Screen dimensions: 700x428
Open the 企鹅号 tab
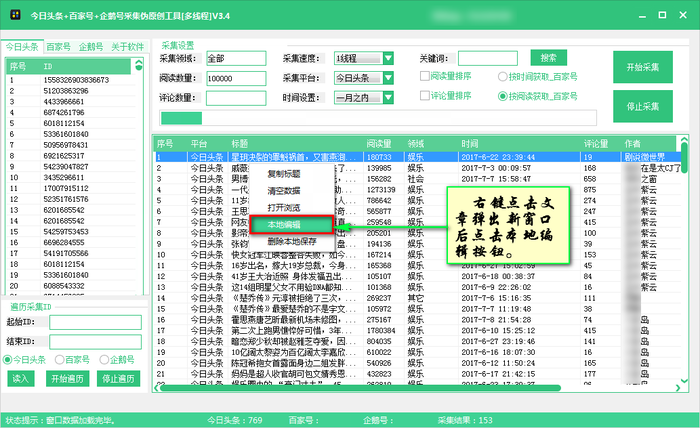click(x=91, y=47)
